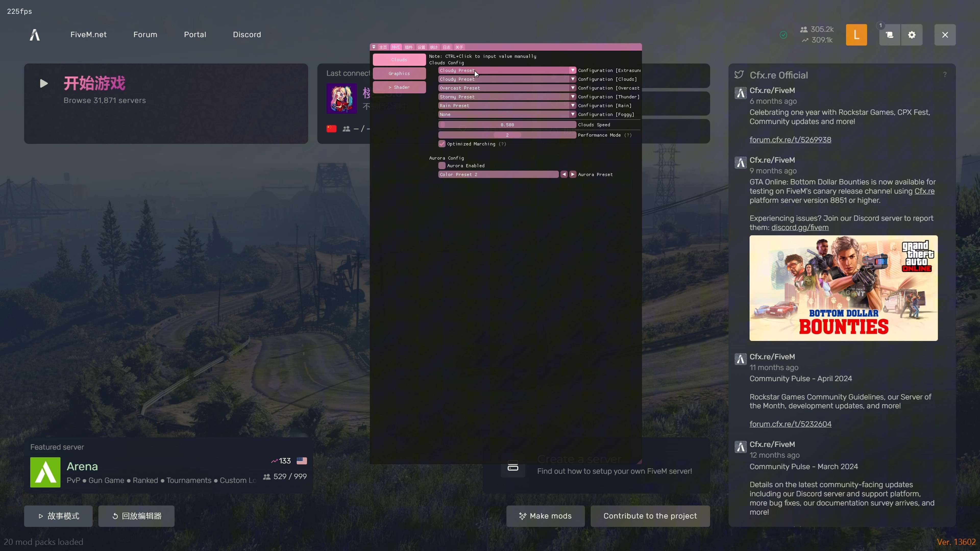
Task: Click the play icon beside 开始游戏
Action: pos(44,83)
